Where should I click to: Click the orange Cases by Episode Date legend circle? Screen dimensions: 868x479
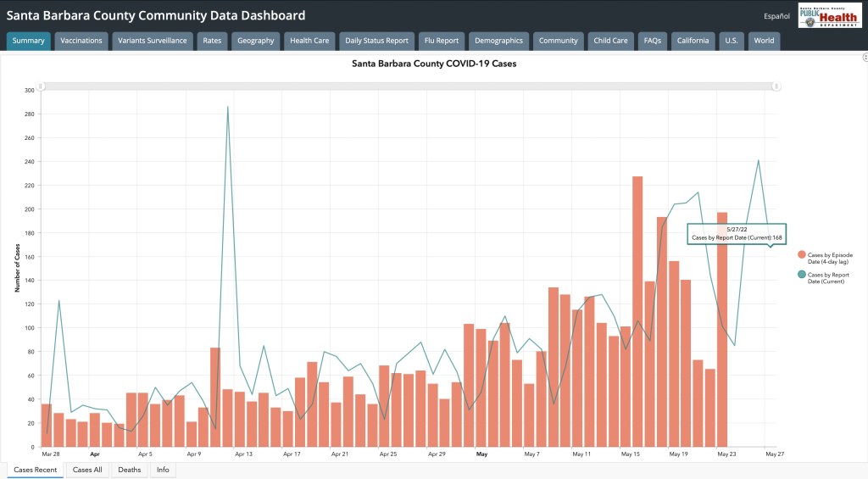coord(801,254)
